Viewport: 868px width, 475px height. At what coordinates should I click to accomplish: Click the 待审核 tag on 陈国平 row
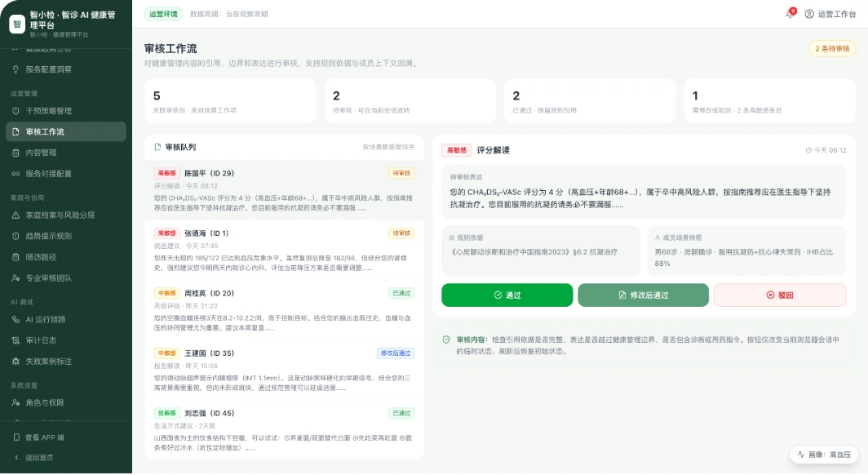[x=401, y=173]
